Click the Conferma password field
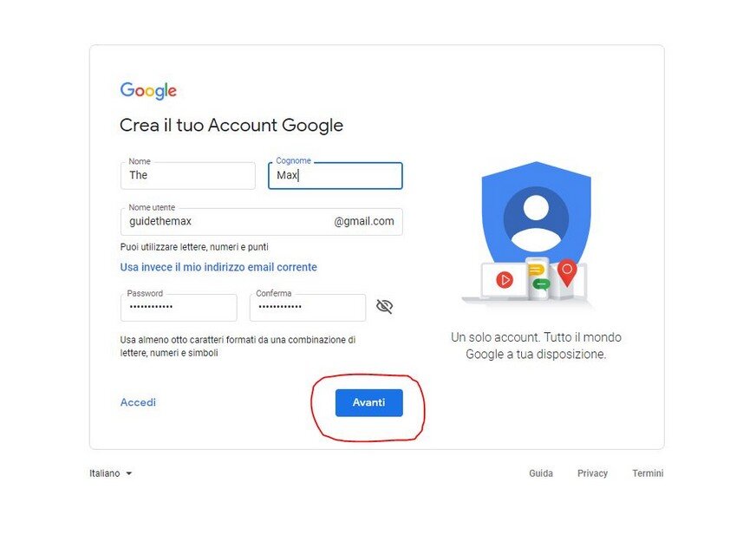Viewport: 756px width, 541px height. point(308,308)
